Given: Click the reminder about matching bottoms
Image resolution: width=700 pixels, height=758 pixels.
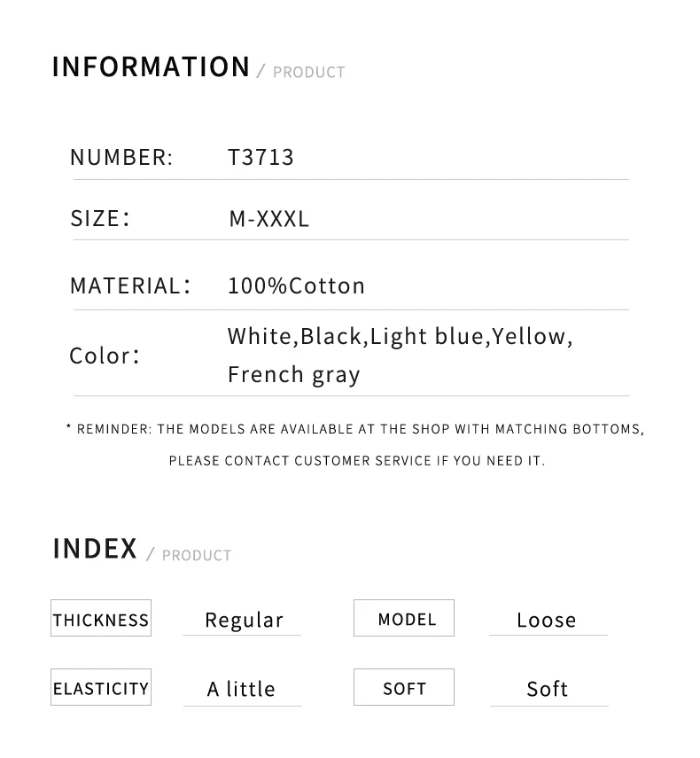Looking at the screenshot, I should (355, 429).
